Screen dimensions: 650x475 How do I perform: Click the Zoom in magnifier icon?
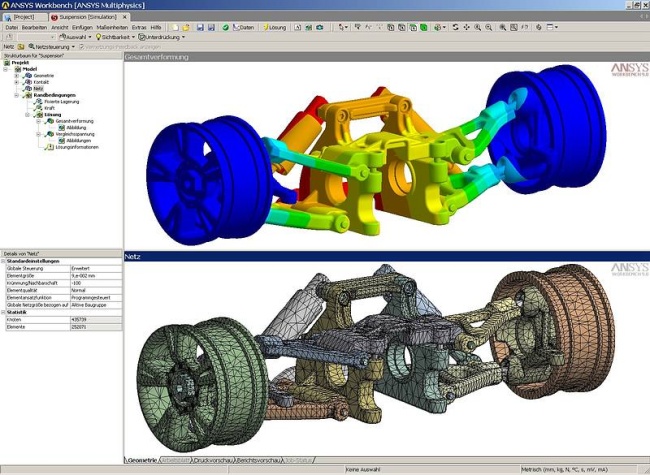click(x=478, y=27)
